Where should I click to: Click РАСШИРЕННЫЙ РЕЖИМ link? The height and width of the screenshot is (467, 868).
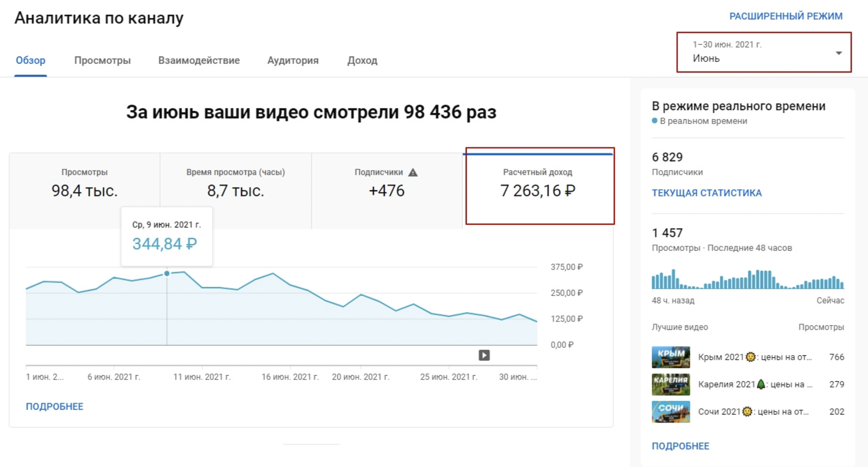point(785,16)
